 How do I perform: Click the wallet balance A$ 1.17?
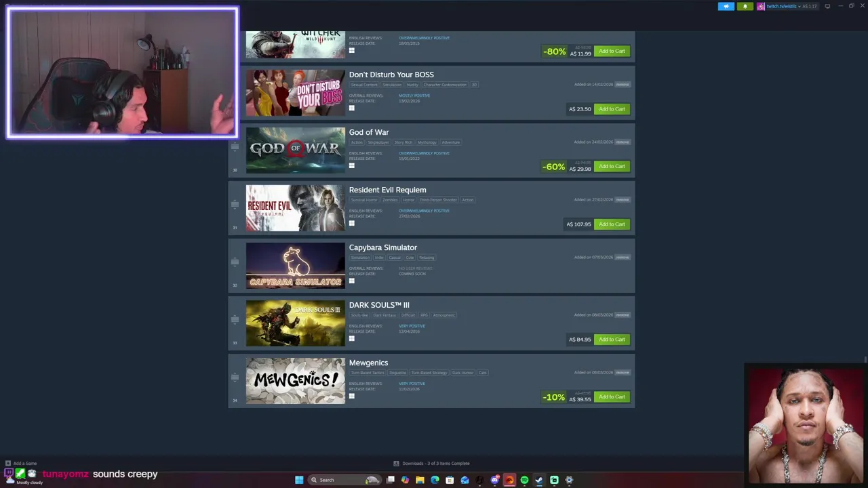coord(810,6)
